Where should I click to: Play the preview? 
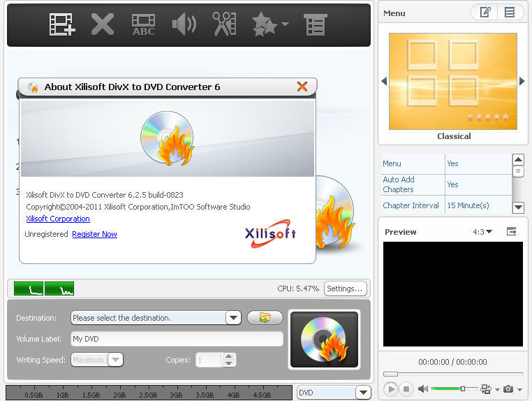point(391,389)
